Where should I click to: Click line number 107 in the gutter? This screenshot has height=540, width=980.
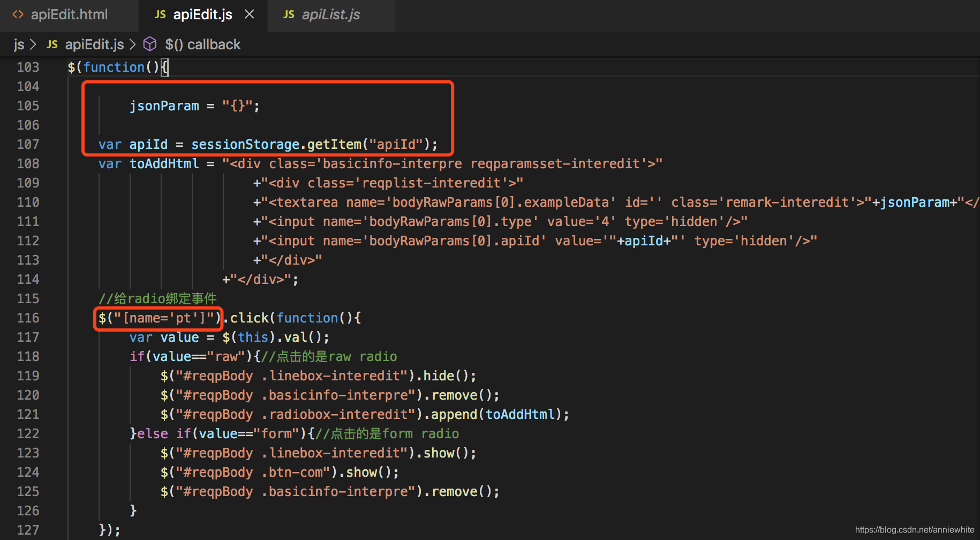click(28, 144)
